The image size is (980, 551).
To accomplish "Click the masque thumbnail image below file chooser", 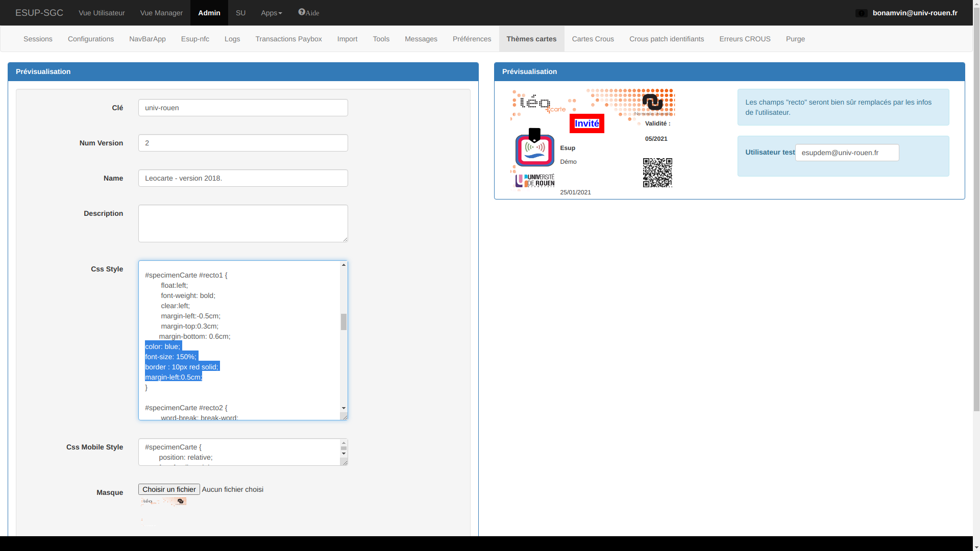I will [x=164, y=502].
